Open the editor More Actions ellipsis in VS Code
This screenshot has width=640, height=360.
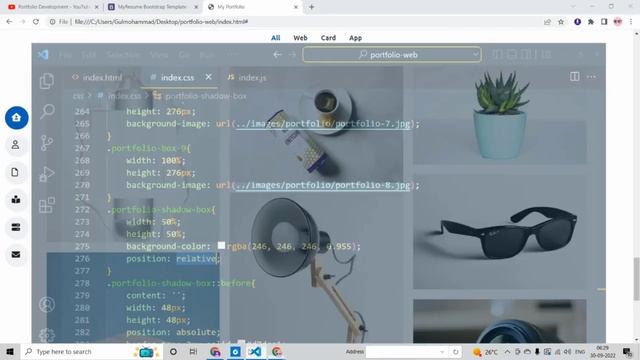[591, 77]
